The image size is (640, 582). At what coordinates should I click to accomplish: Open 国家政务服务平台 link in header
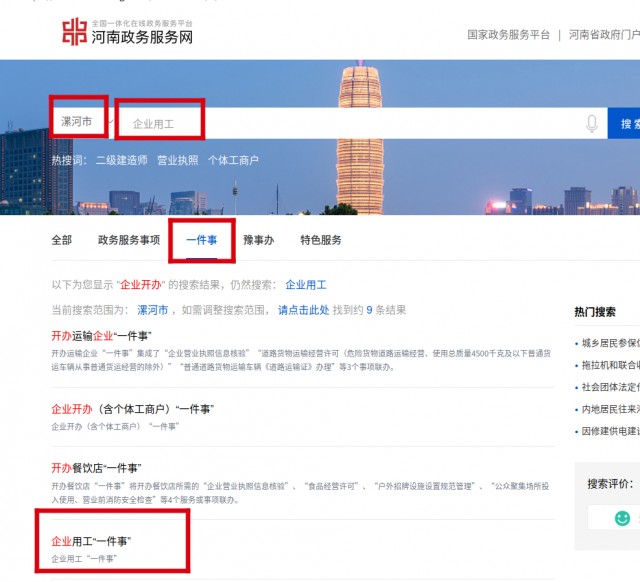(x=508, y=34)
